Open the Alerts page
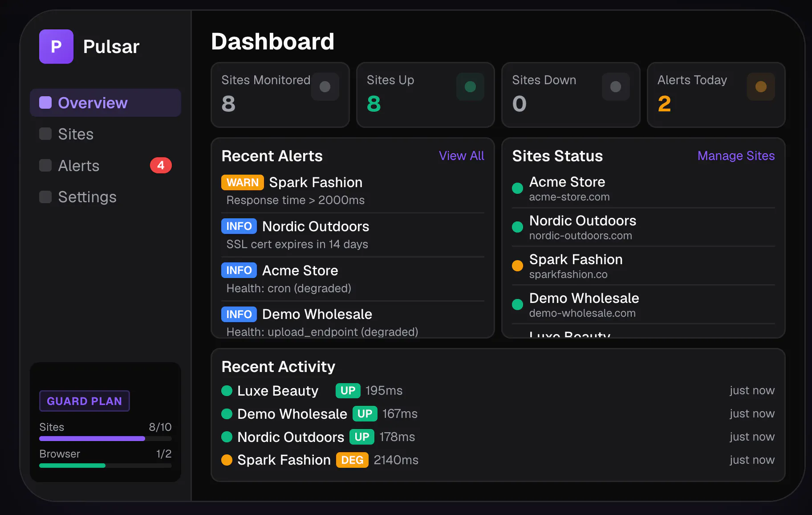Viewport: 812px width, 515px height. click(106, 165)
